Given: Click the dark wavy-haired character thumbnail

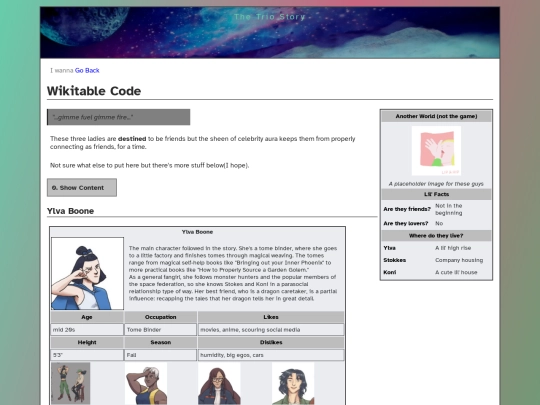Looking at the screenshot, I should coord(293,383).
